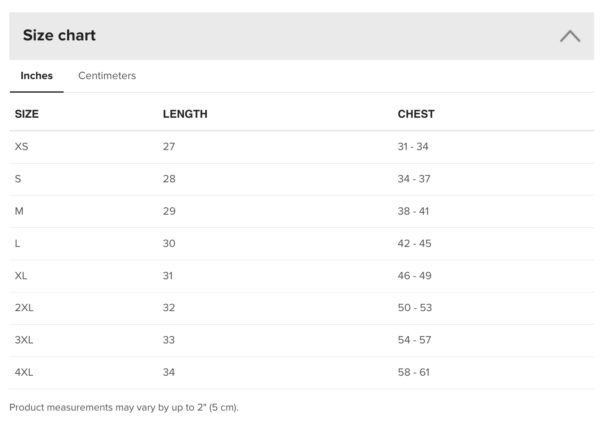Select the 4XL size row label

24,372
